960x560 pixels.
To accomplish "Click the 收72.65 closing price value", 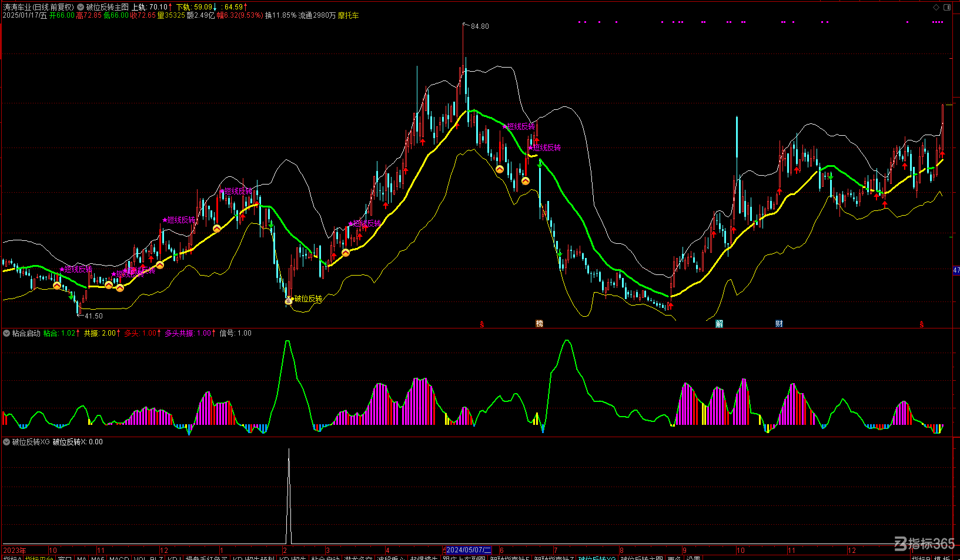I will (143, 15).
